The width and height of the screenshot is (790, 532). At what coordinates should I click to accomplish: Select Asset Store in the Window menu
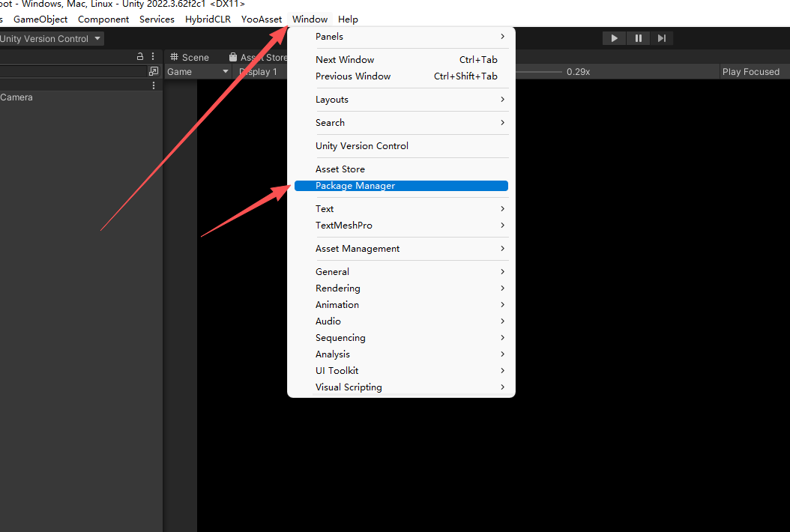(x=401, y=169)
